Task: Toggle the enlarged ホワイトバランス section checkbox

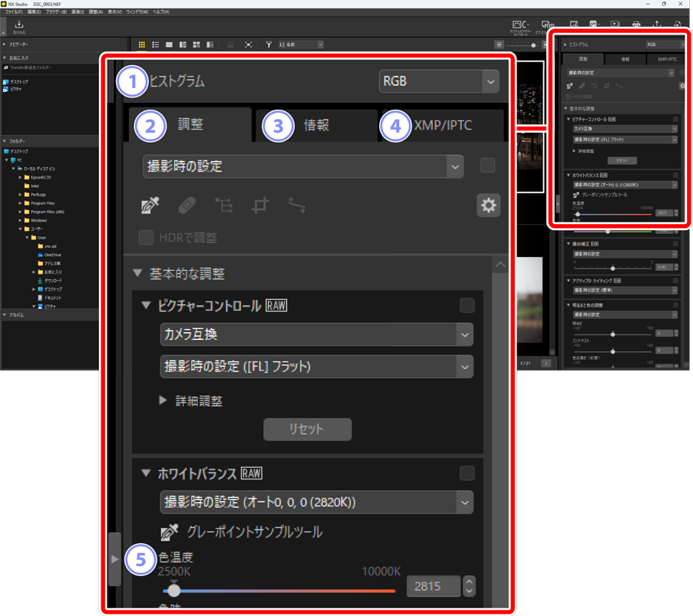Action: coord(467,473)
